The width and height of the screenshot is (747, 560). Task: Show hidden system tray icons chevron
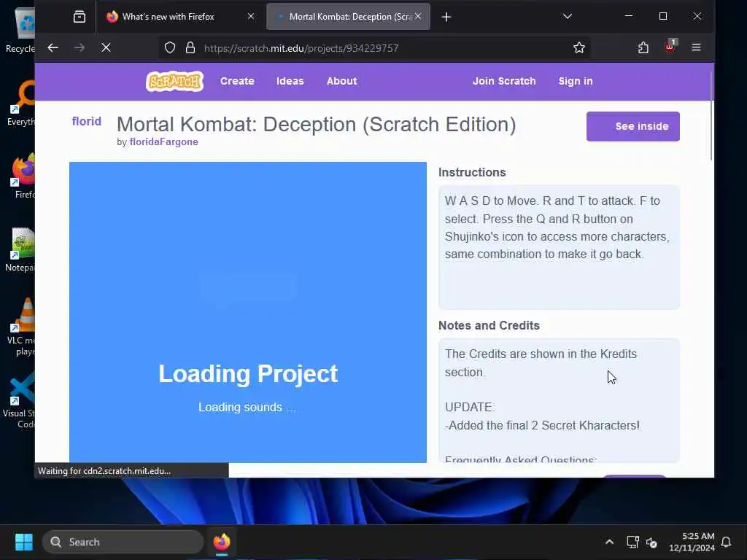point(609,542)
